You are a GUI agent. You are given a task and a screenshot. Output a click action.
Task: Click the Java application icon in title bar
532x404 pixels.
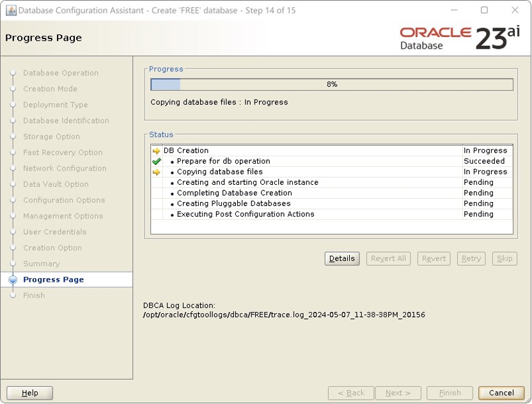point(11,10)
